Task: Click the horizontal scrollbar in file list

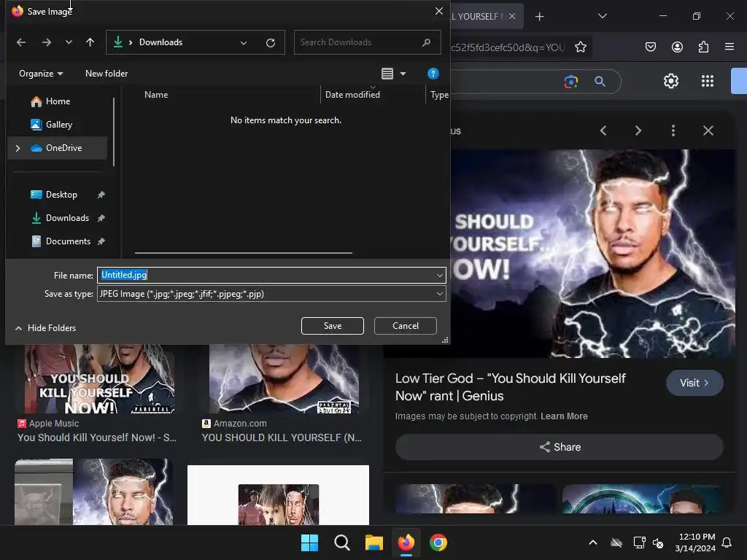Action: 244,253
